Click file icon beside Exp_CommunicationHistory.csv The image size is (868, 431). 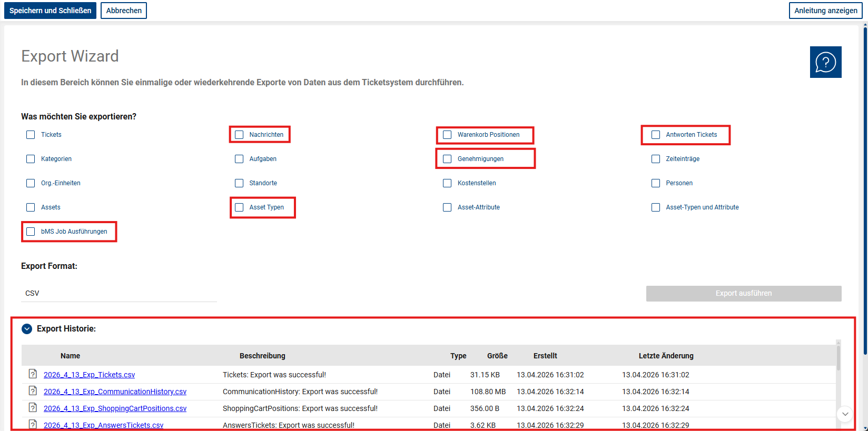pos(33,390)
